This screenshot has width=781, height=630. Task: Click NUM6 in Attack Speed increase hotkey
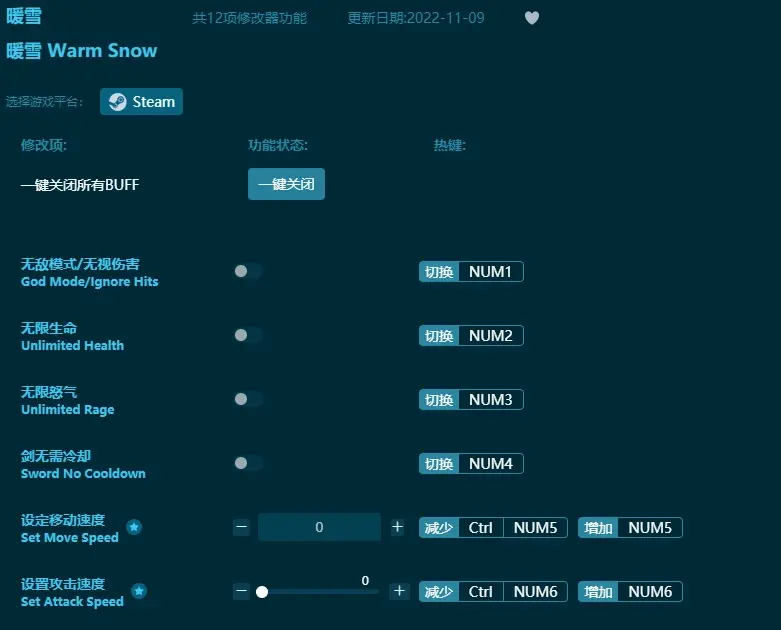(x=650, y=592)
